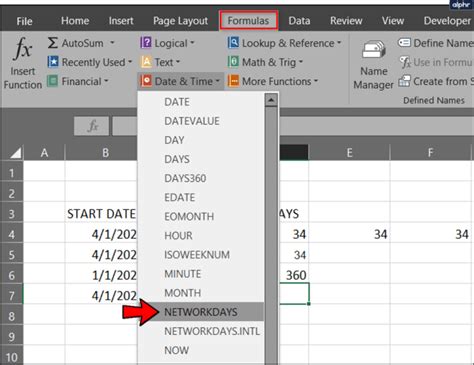
Task: Click the dropdown list scroll-up arrow
Action: pos(271,100)
